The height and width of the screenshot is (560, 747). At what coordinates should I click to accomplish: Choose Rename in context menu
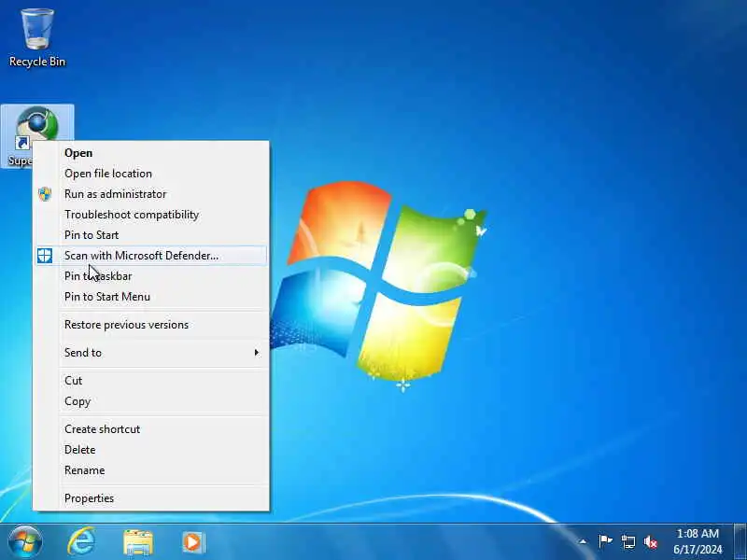tap(151, 470)
